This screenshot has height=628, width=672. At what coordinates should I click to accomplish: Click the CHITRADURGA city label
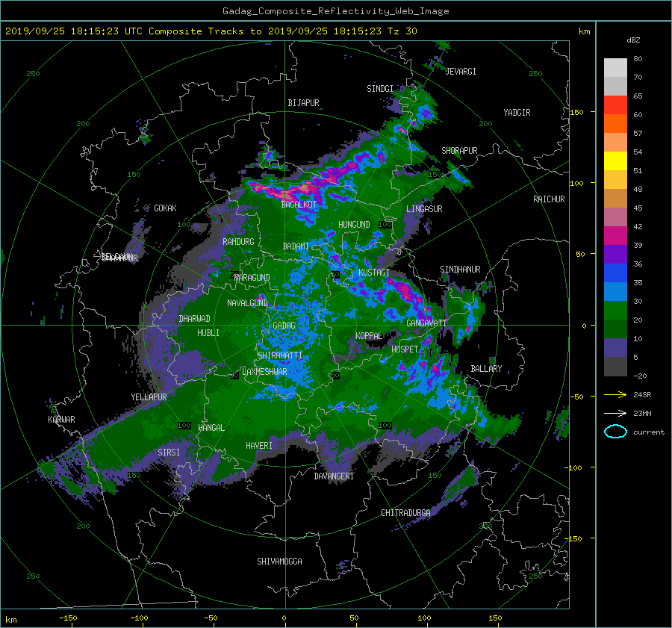pyautogui.click(x=405, y=513)
